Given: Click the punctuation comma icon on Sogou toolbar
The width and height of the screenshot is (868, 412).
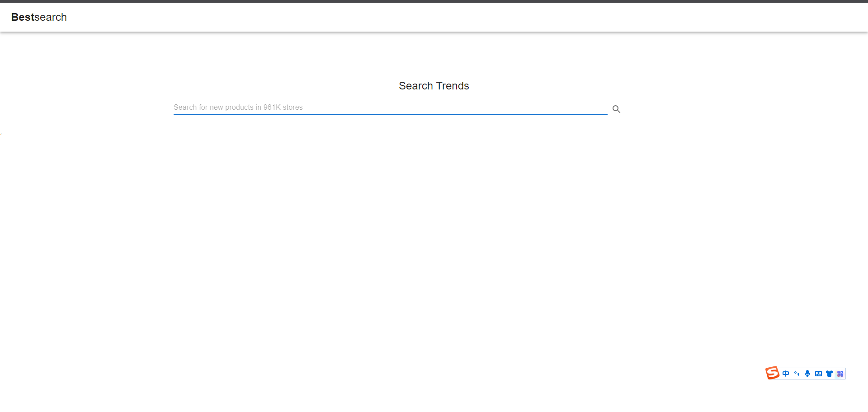Looking at the screenshot, I should click(x=797, y=374).
